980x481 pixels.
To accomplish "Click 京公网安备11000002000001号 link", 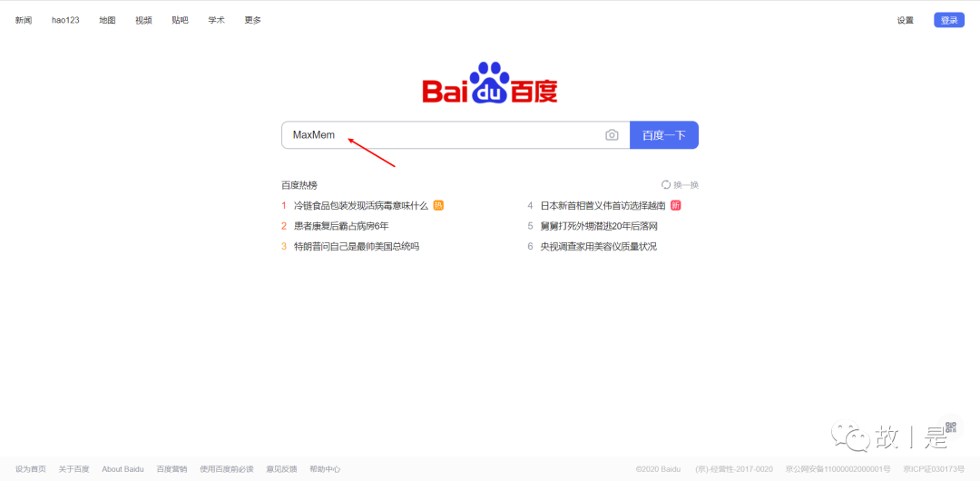I will click(838, 469).
